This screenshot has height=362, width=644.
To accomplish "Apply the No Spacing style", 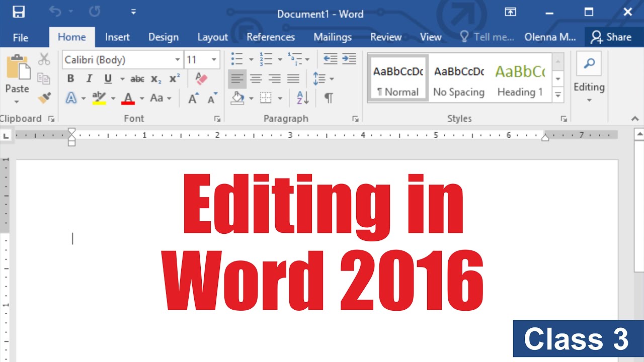I will 459,78.
